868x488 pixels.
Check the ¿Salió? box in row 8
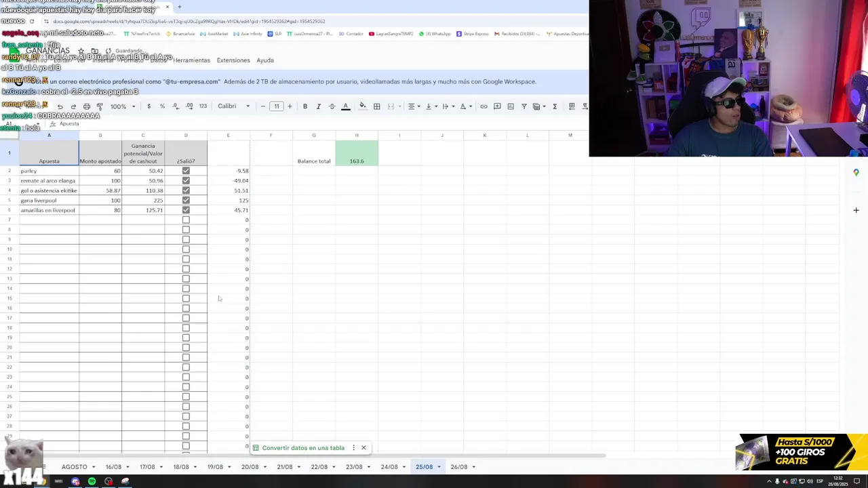[186, 230]
